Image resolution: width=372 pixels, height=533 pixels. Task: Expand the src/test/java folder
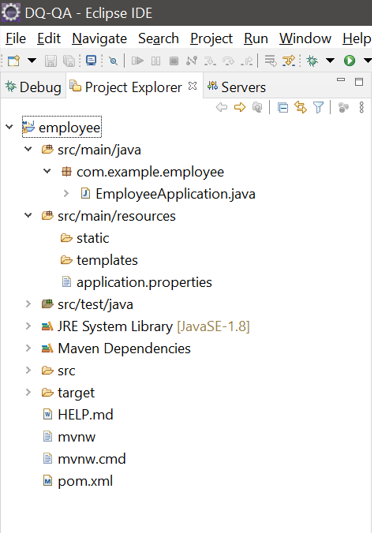tap(29, 304)
